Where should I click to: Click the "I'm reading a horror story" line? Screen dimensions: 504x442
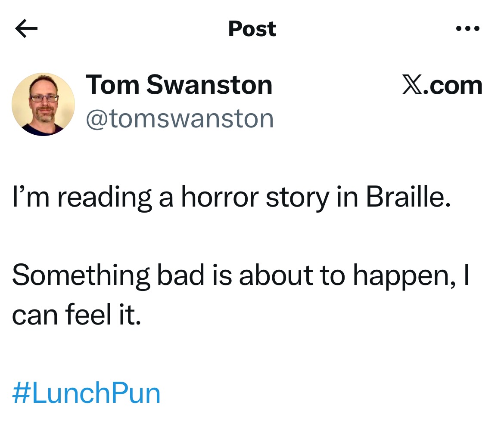(x=231, y=198)
